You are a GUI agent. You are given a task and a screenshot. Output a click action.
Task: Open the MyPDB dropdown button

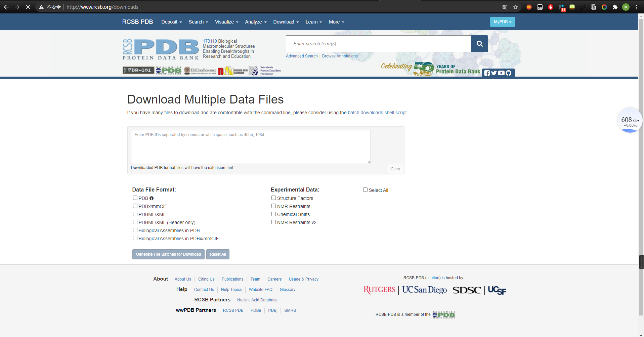point(502,22)
